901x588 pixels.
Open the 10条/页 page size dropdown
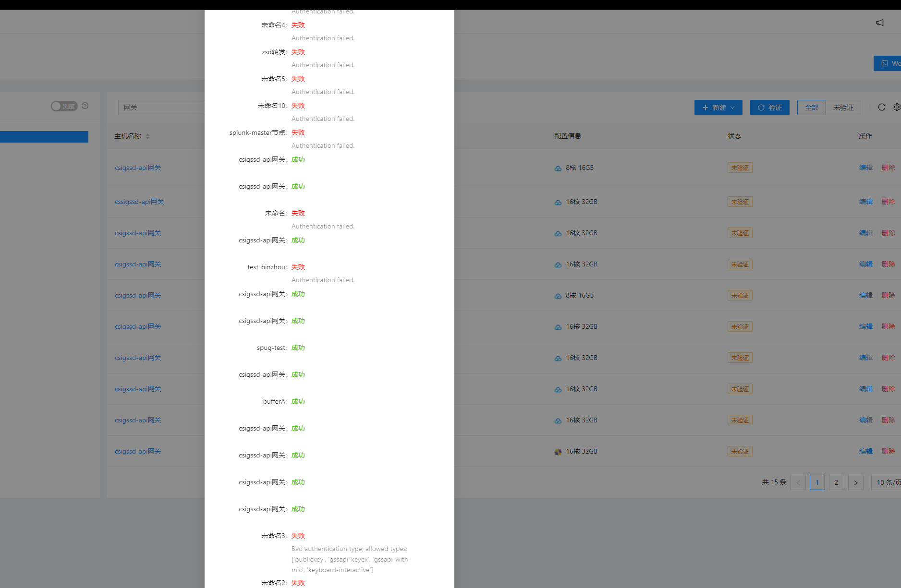(x=886, y=482)
